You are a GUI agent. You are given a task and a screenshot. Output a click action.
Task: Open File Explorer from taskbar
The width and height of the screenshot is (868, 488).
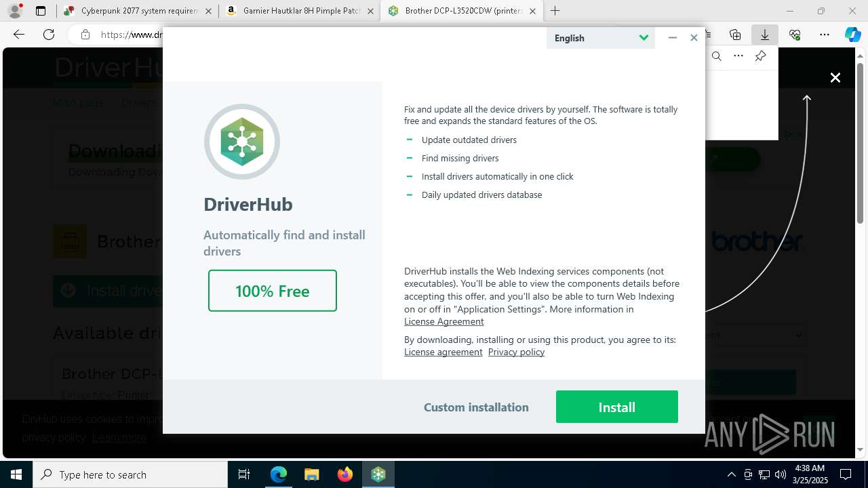point(312,474)
